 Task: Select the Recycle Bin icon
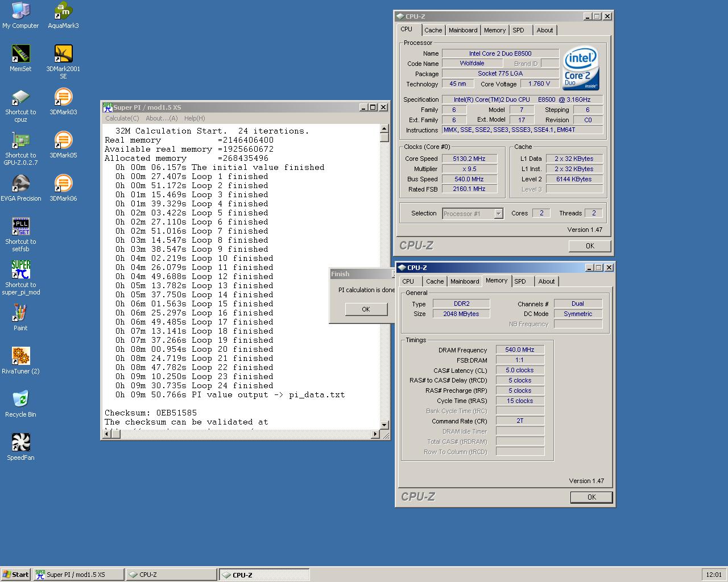coord(20,404)
